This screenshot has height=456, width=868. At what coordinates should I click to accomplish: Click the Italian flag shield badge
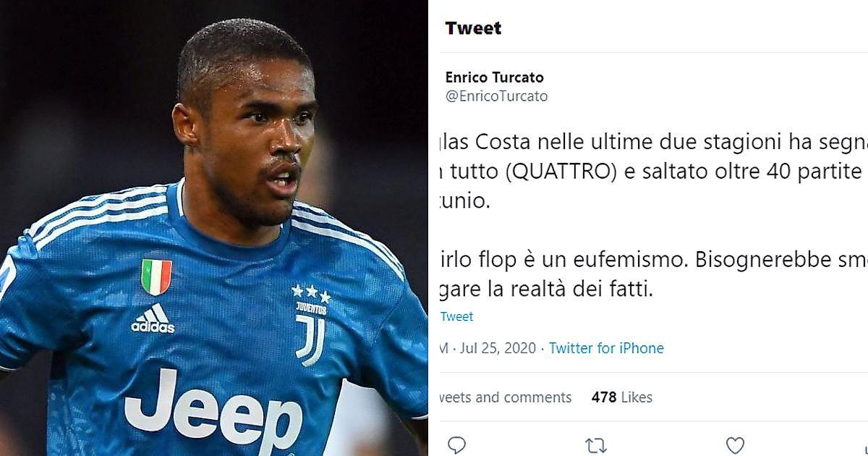pyautogui.click(x=157, y=276)
